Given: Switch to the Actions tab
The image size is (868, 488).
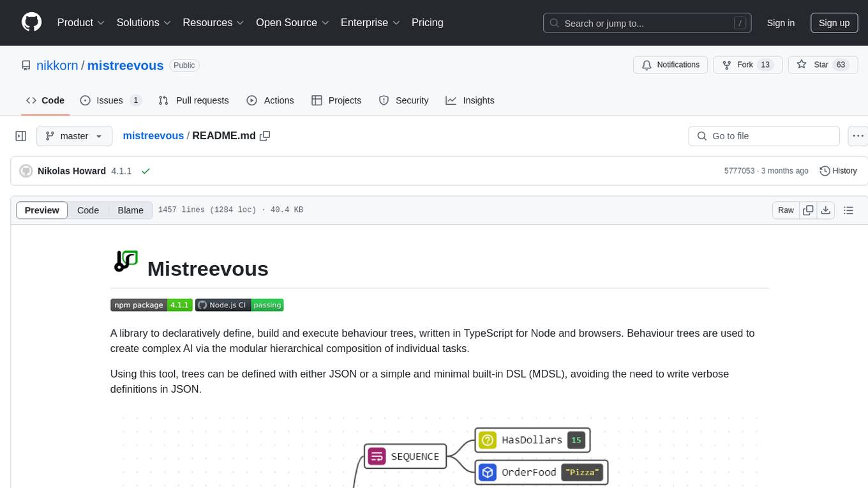Looking at the screenshot, I should pos(270,100).
